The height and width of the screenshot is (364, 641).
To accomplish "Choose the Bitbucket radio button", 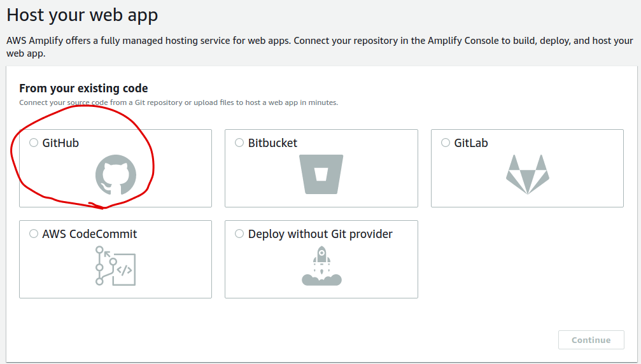I will pyautogui.click(x=239, y=143).
